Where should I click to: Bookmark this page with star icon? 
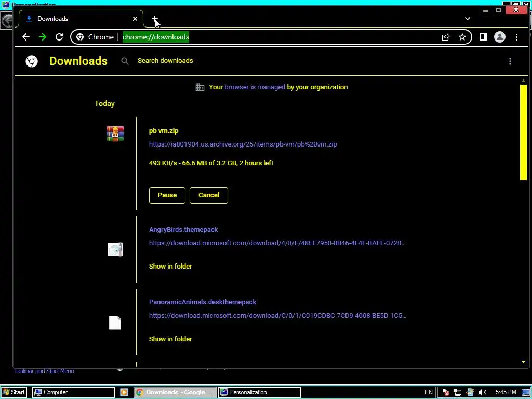[x=462, y=37]
